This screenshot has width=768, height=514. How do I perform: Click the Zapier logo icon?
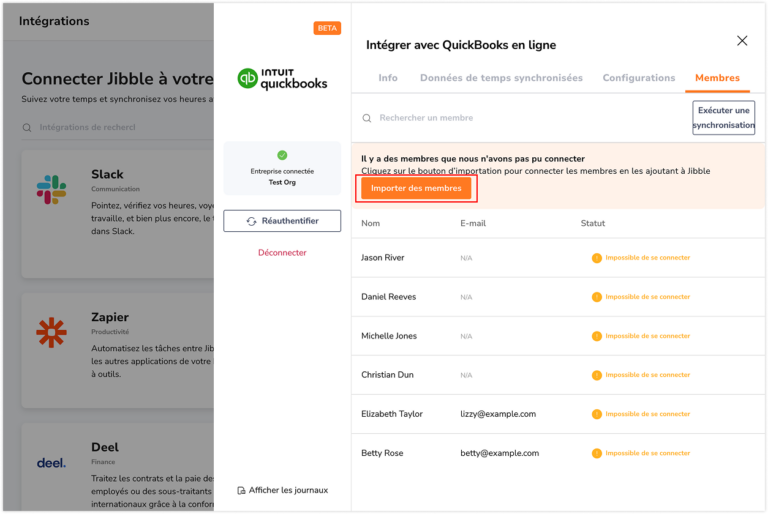coord(51,331)
